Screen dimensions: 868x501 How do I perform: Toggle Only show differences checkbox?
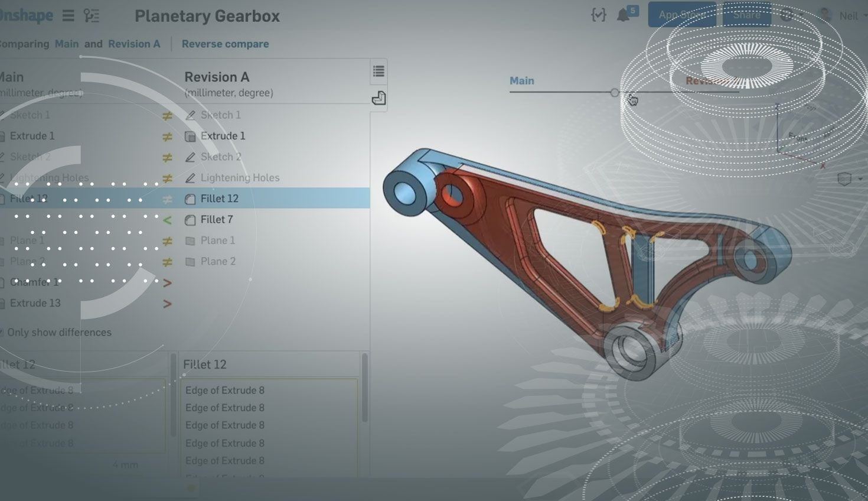click(2, 333)
